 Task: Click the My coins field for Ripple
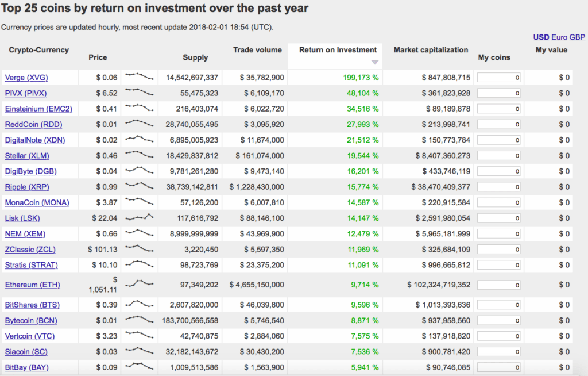coord(498,187)
